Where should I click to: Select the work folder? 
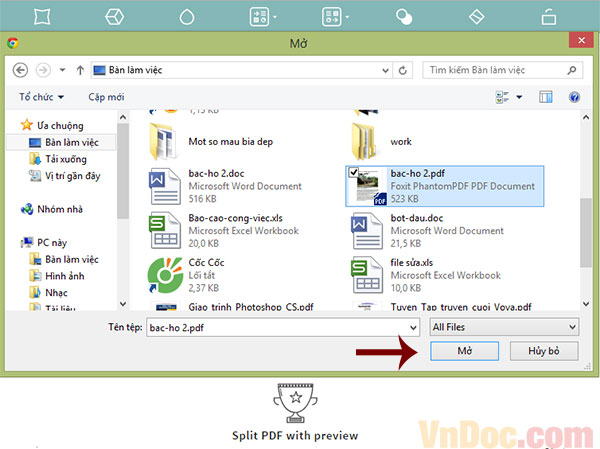(383, 142)
